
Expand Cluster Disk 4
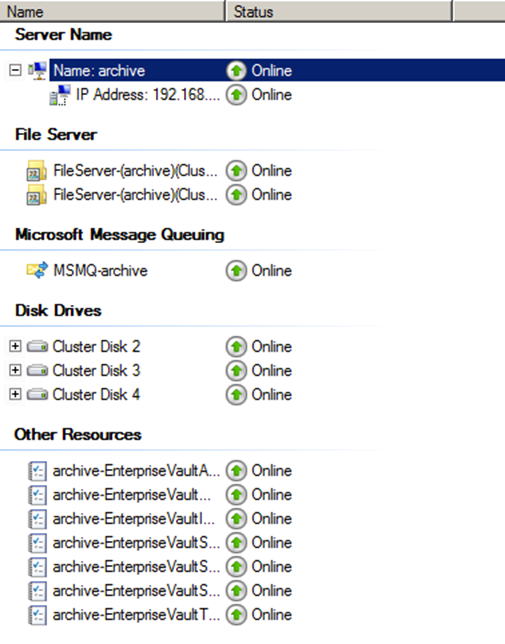click(x=15, y=394)
